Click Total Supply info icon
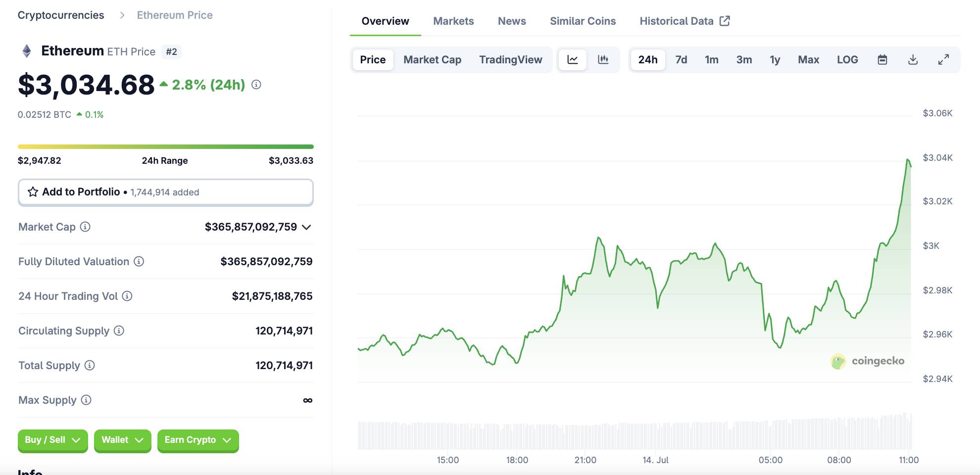Screen dimensions: 980x475 point(90,365)
